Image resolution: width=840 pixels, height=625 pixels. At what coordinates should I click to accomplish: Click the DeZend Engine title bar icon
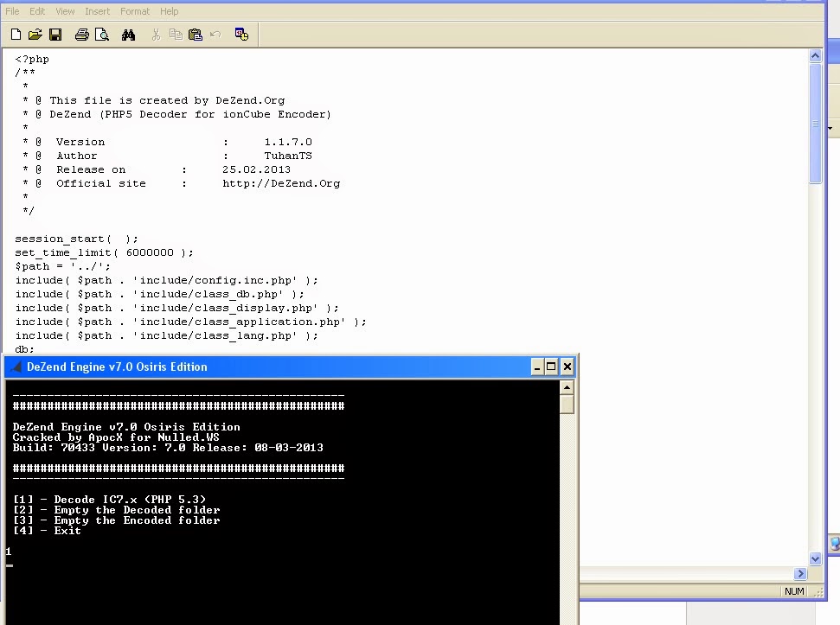(16, 367)
